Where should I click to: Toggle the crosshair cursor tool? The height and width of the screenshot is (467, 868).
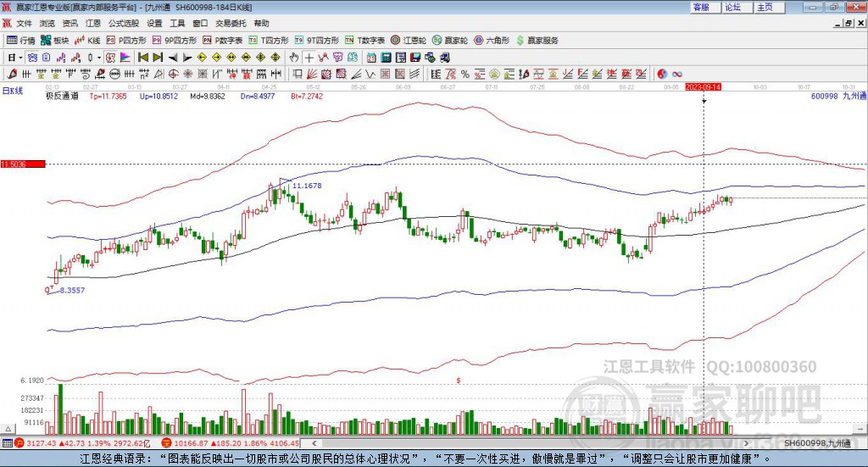(309, 57)
